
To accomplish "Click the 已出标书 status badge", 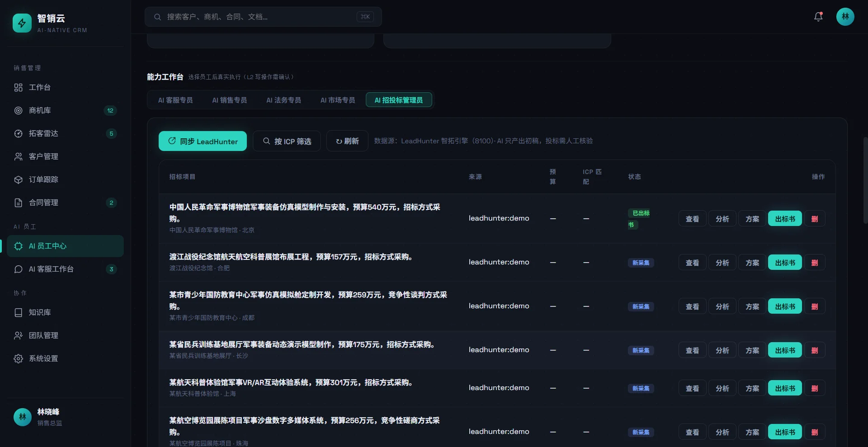I will [x=639, y=219].
